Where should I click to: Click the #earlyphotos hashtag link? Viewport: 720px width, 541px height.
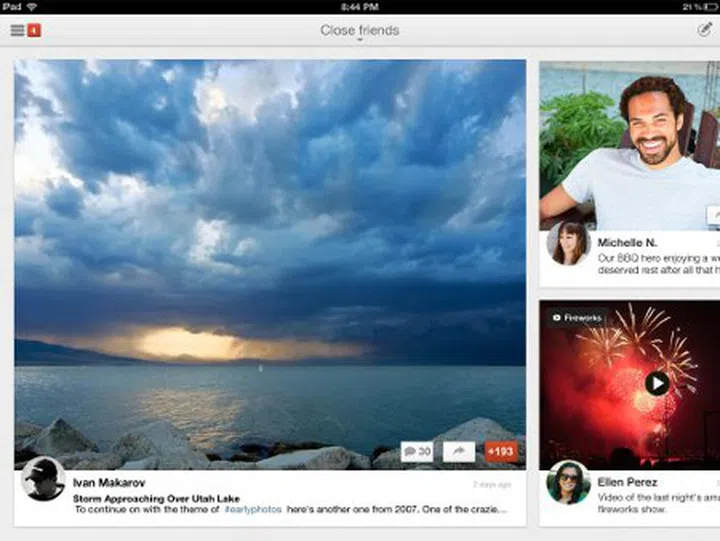click(253, 510)
